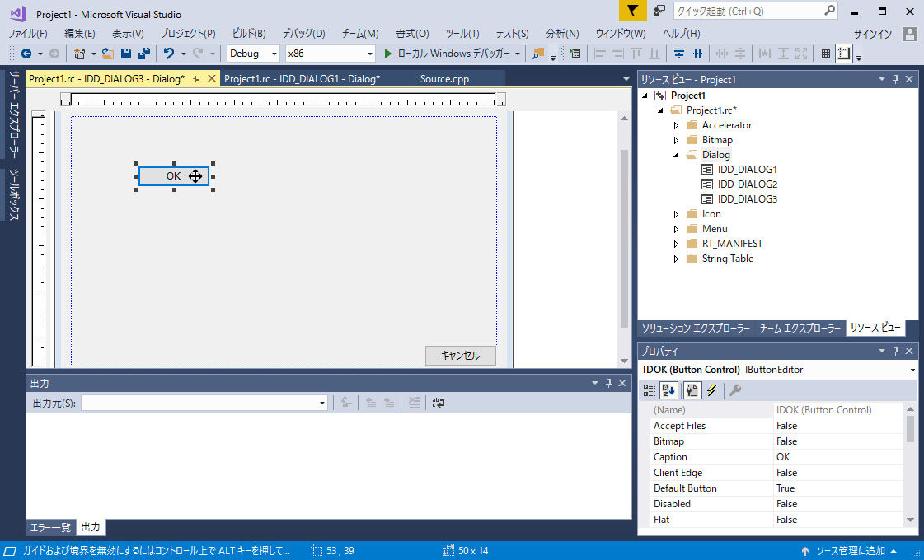
Task: Click the Save All toolbar icon
Action: coord(143,54)
